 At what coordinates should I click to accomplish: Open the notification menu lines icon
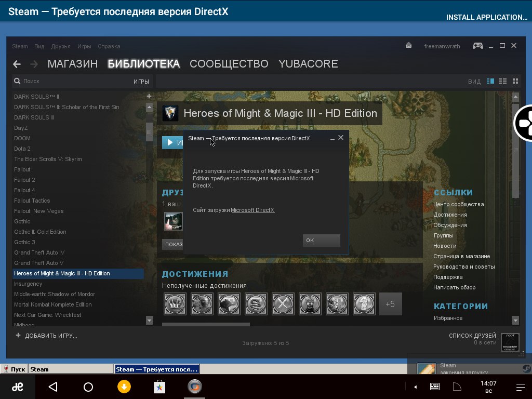(521, 387)
